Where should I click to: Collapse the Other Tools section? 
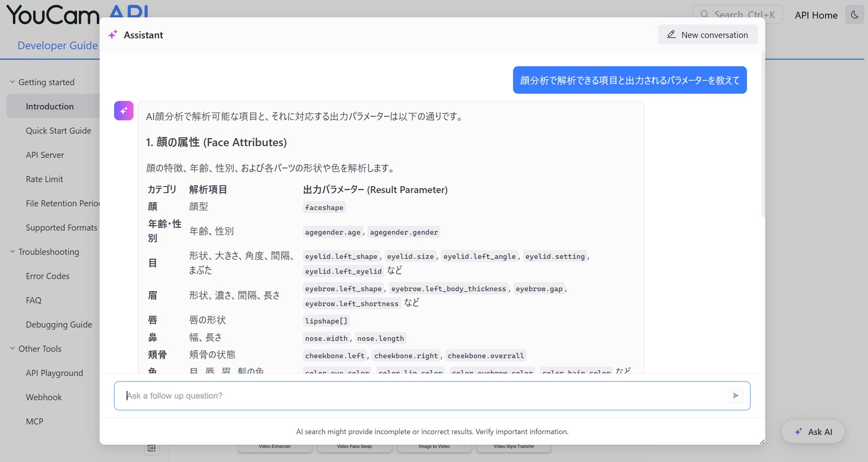point(12,348)
